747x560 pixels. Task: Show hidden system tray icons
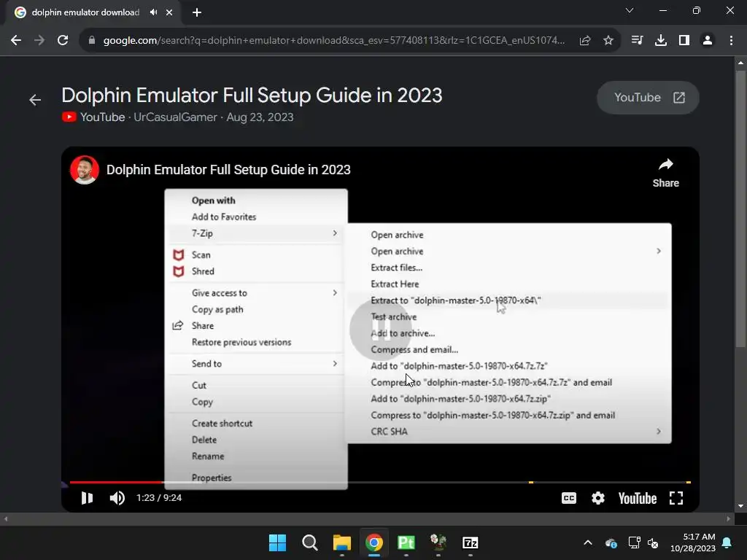588,542
